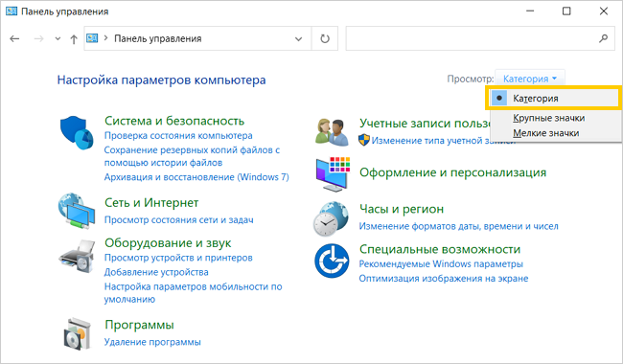Open the Clock and Region icon
Screen dimensions: 623x364
[x=331, y=218]
